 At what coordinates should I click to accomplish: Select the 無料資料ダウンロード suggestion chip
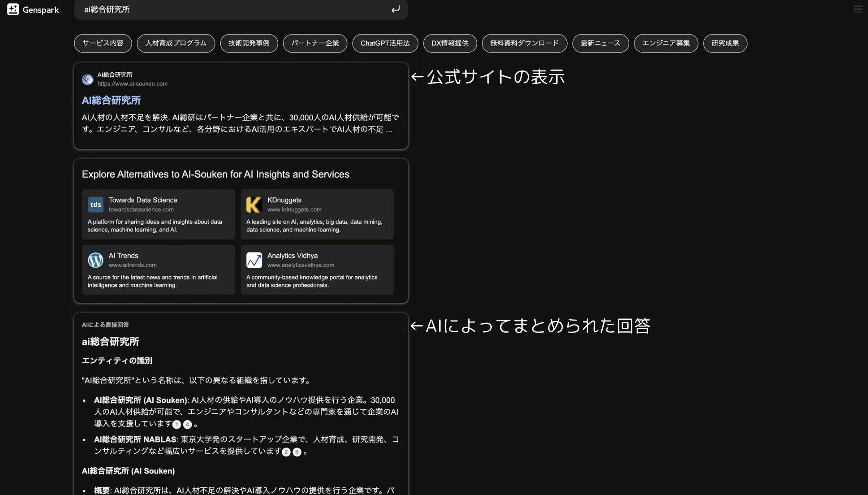coord(525,43)
